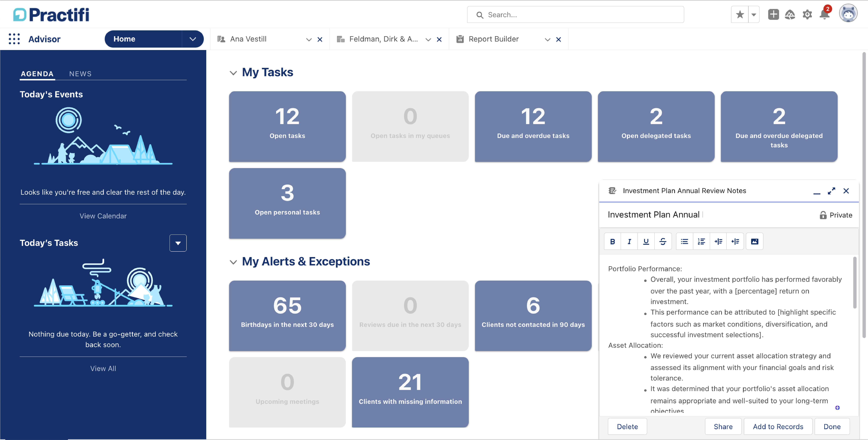The image size is (868, 440).
Task: Switch to the Ana Vestill tab
Action: click(248, 39)
